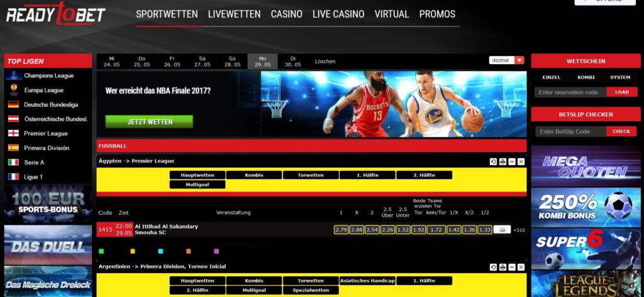Clear date filter with Löschen
This screenshot has width=644, height=297.
pos(325,62)
